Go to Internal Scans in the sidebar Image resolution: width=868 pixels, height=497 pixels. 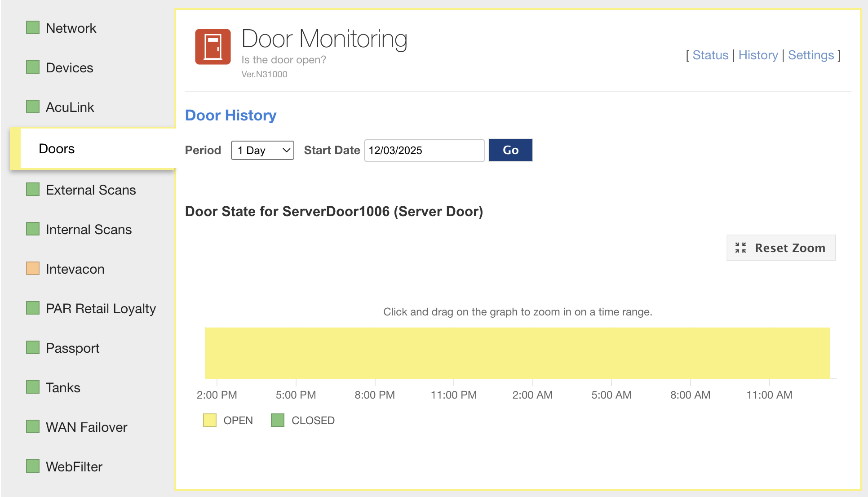pos(89,229)
